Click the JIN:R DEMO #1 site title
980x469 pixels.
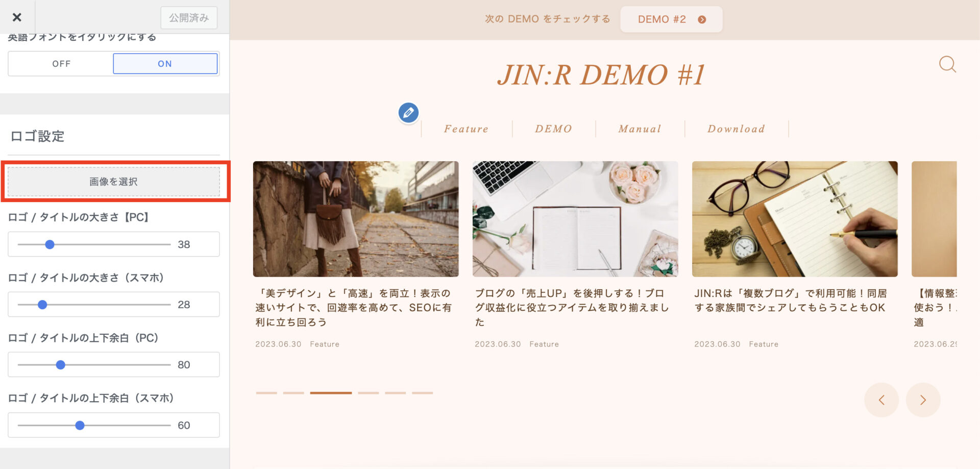pyautogui.click(x=601, y=75)
